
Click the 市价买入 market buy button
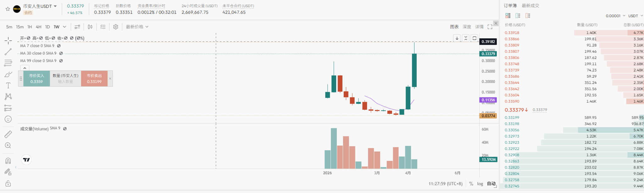(36, 79)
